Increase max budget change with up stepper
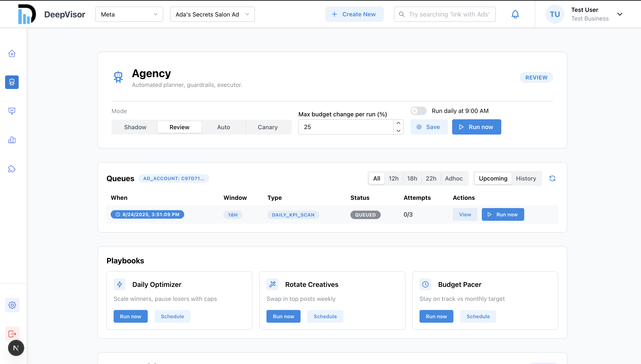This screenshot has height=364, width=641. pos(399,123)
